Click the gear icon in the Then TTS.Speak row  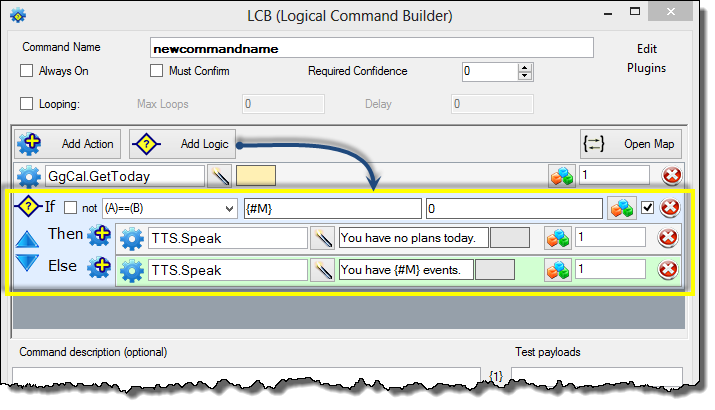(132, 239)
